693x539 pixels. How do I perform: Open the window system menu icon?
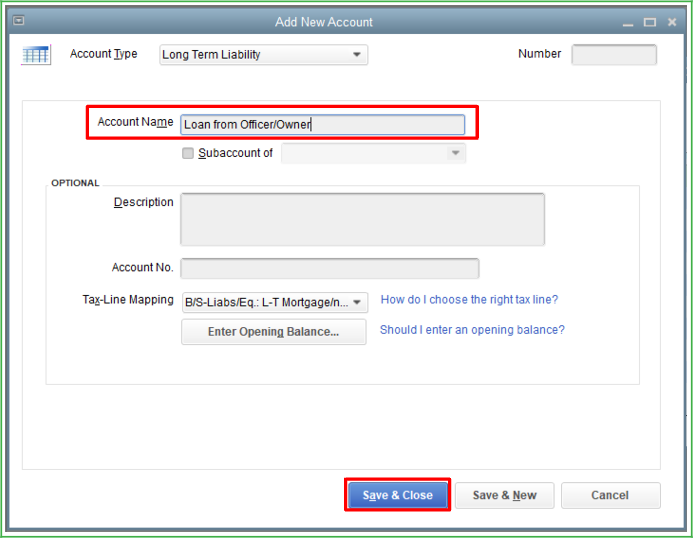[19, 20]
